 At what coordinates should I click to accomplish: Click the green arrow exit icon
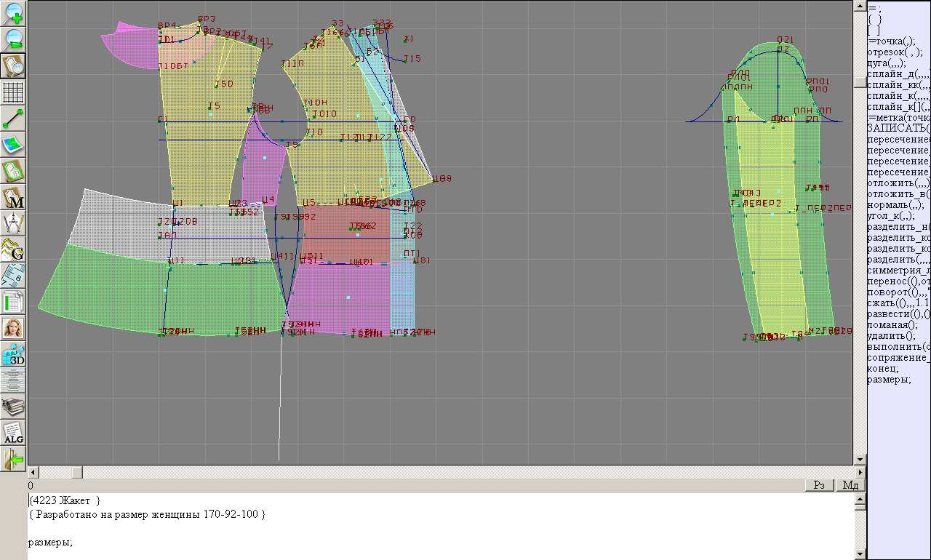14,459
